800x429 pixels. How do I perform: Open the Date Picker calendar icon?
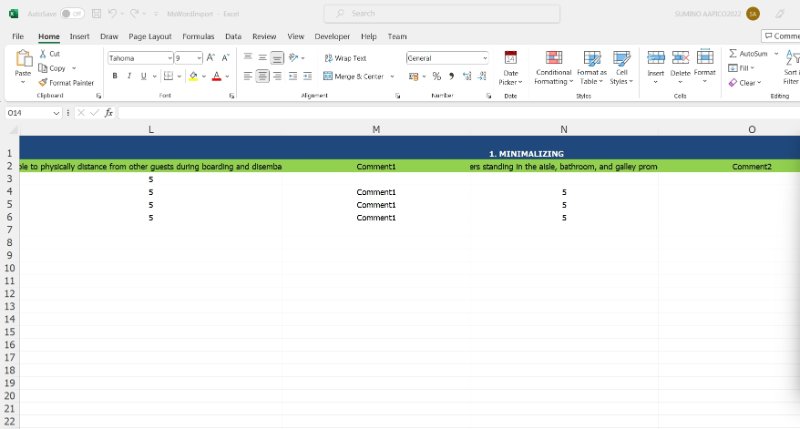(x=510, y=58)
